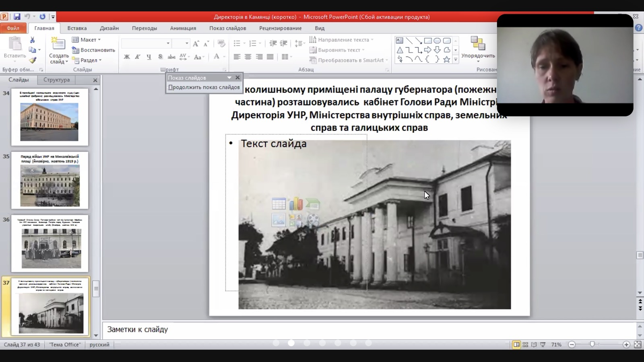Click the Восстановить button
The height and width of the screenshot is (362, 644).
pos(94,50)
